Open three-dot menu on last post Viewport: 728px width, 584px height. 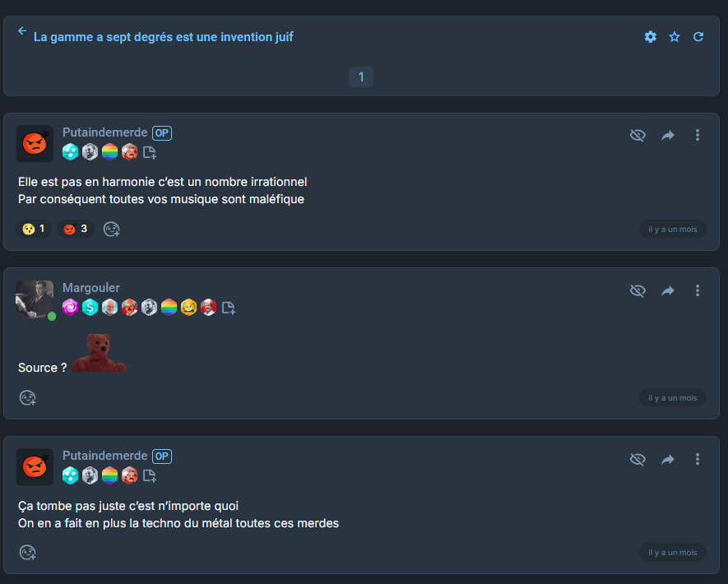[x=698, y=460]
